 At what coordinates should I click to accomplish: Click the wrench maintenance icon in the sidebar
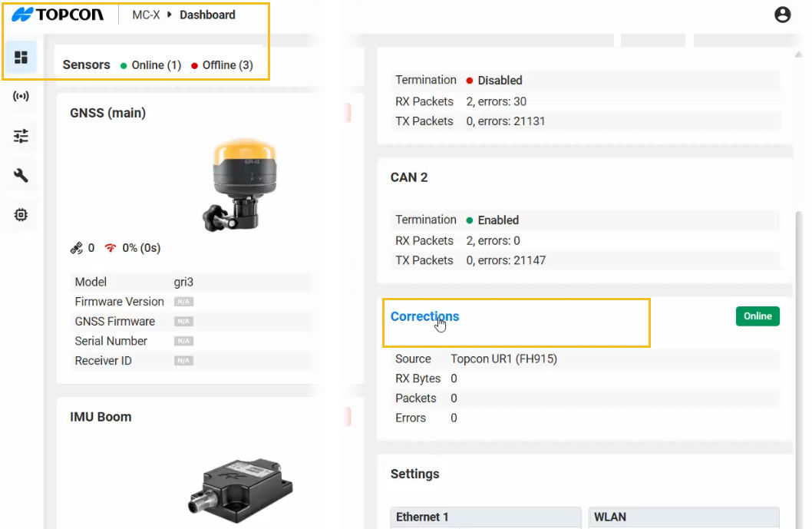(20, 175)
